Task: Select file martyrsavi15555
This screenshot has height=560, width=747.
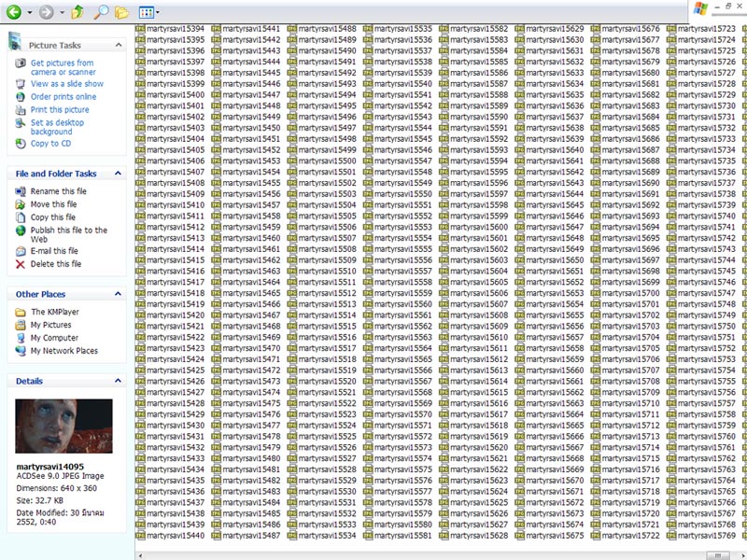Action: [x=398, y=249]
